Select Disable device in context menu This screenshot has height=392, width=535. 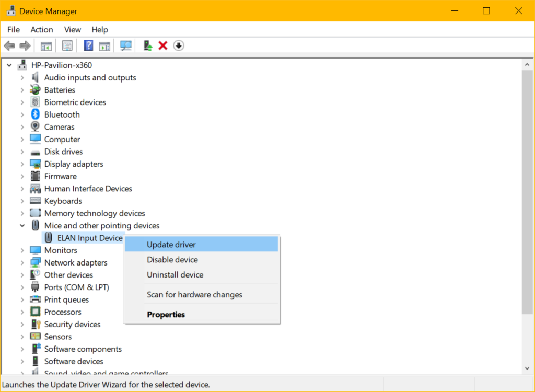pyautogui.click(x=172, y=260)
